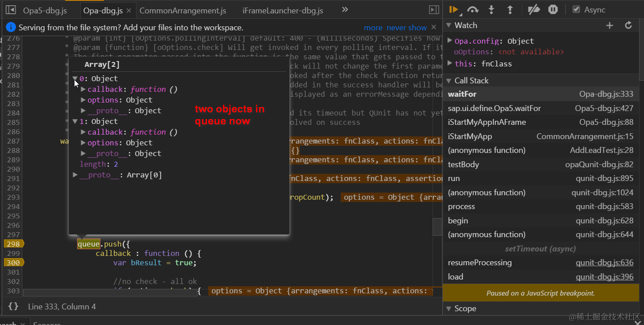Viewport: 644px width, 325px height.
Task: Close the Opa-dbg.js tab
Action: click(129, 11)
